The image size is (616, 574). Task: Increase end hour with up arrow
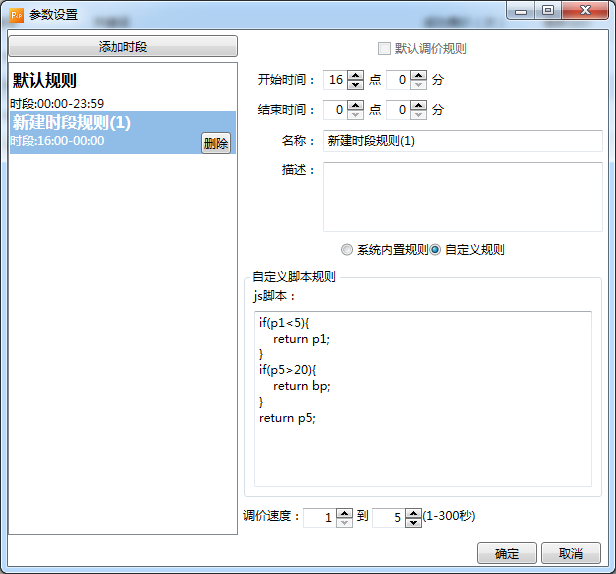point(356,105)
